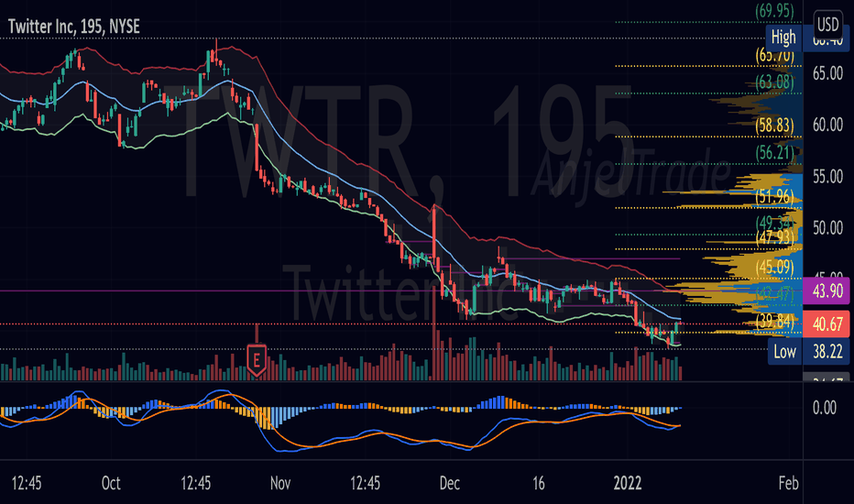Click the 2022 date label
Screen dimensions: 854x504
pos(628,483)
